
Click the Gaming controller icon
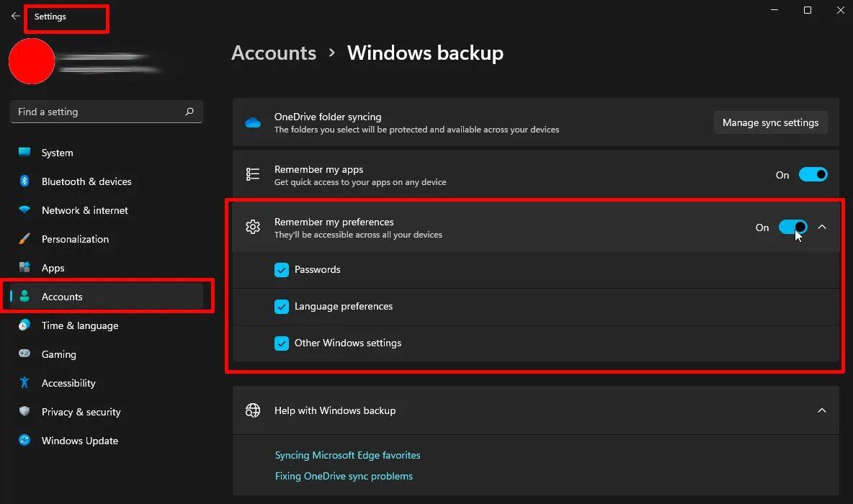click(24, 354)
